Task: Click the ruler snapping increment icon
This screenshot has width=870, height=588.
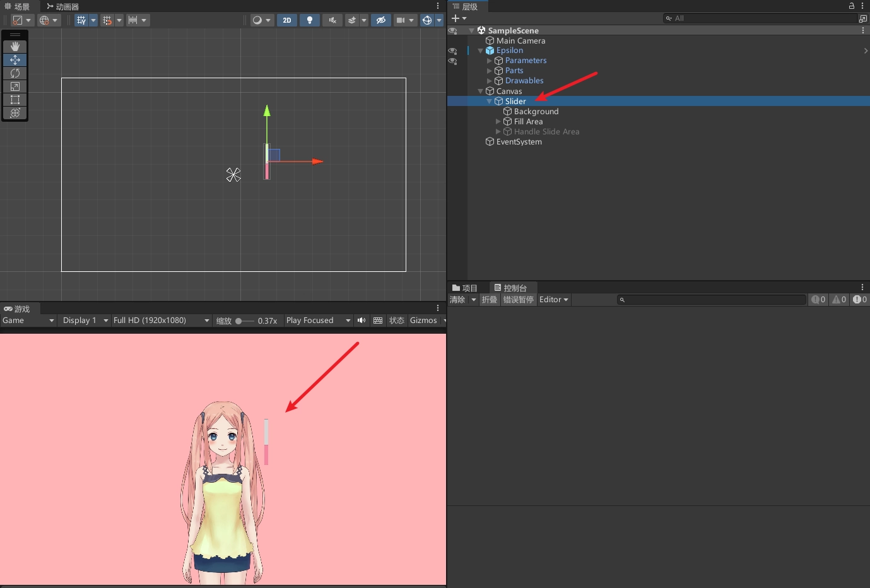Action: coord(133,20)
